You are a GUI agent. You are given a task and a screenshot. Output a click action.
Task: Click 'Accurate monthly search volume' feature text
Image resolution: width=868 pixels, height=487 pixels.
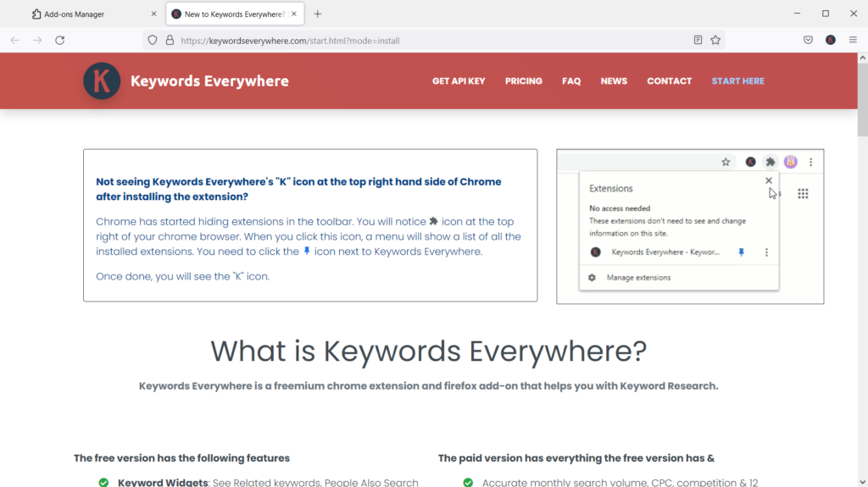click(x=620, y=483)
